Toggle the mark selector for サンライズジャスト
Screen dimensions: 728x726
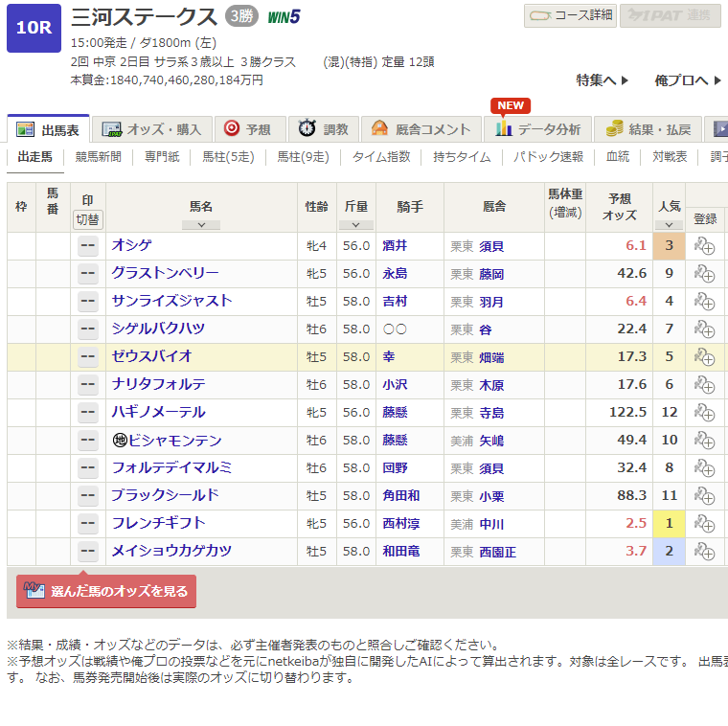(88, 302)
